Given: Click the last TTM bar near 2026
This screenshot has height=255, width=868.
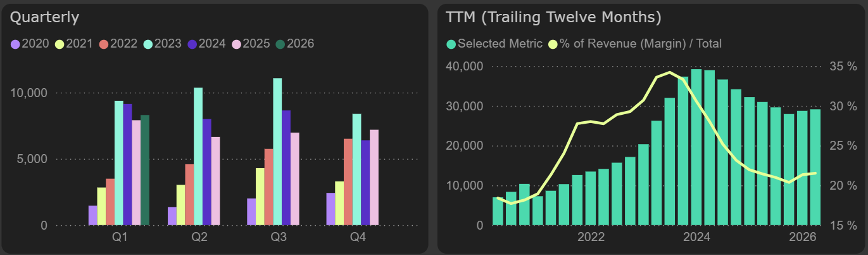Looking at the screenshot, I should coord(815,167).
